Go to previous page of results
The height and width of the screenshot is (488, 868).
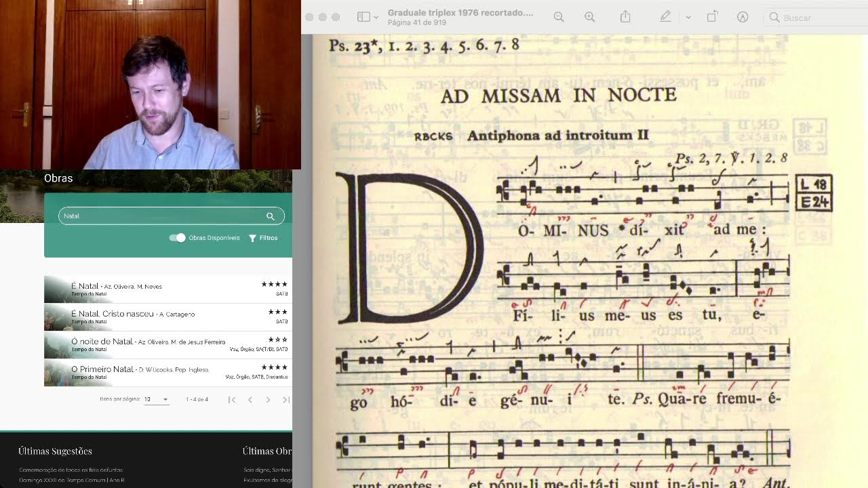(250, 400)
